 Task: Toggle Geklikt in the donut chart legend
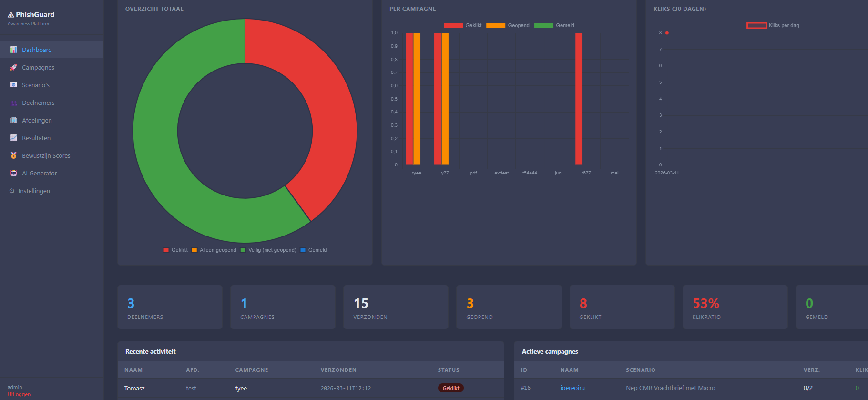click(175, 250)
